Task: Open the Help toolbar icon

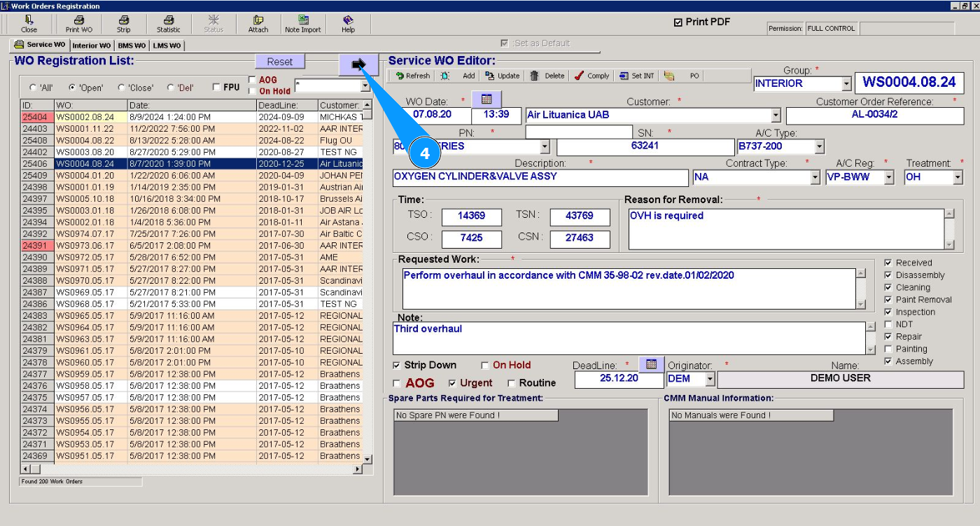Action: pos(348,24)
